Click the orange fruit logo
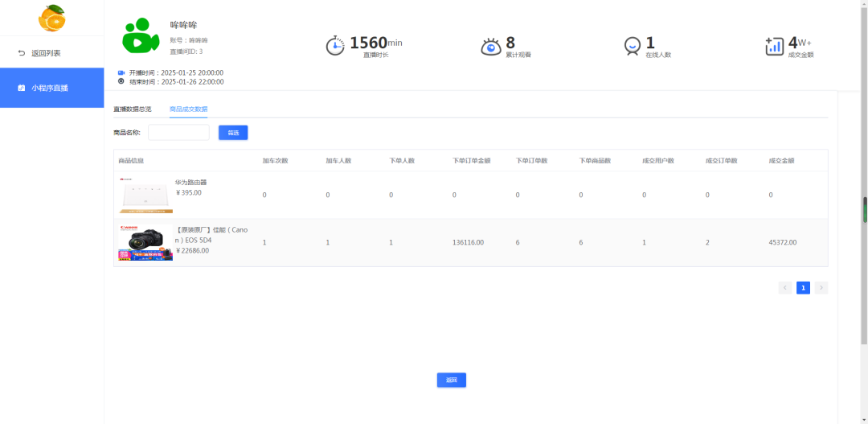This screenshot has height=424, width=868. pos(51,18)
